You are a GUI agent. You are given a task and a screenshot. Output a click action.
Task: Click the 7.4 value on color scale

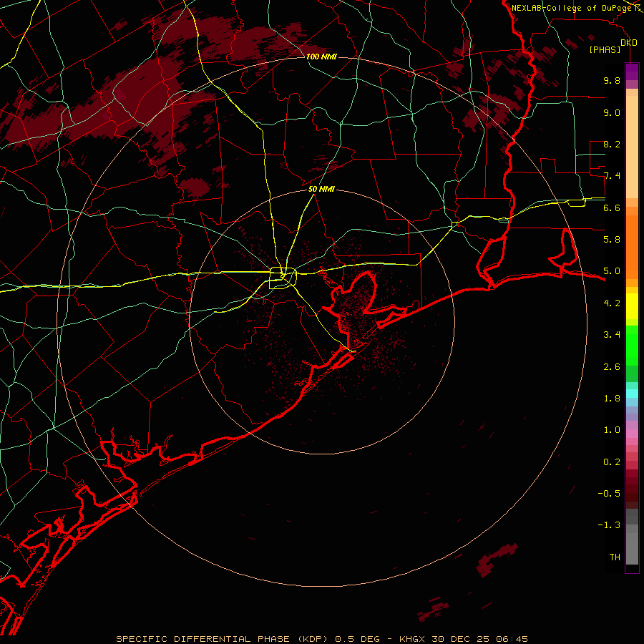(612, 176)
